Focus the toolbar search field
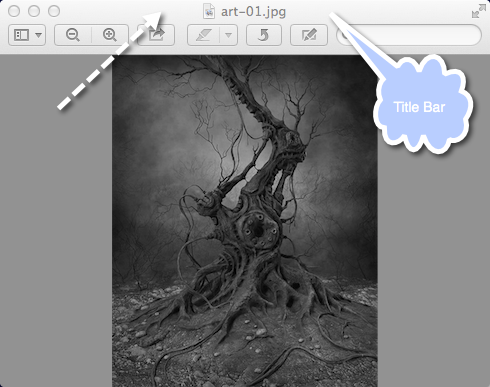This screenshot has height=387, width=490. coord(409,35)
